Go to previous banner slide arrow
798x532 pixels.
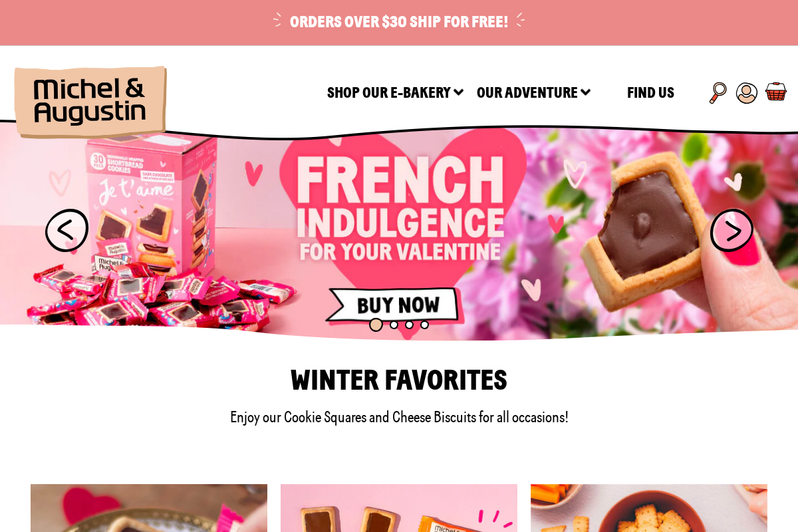[66, 230]
